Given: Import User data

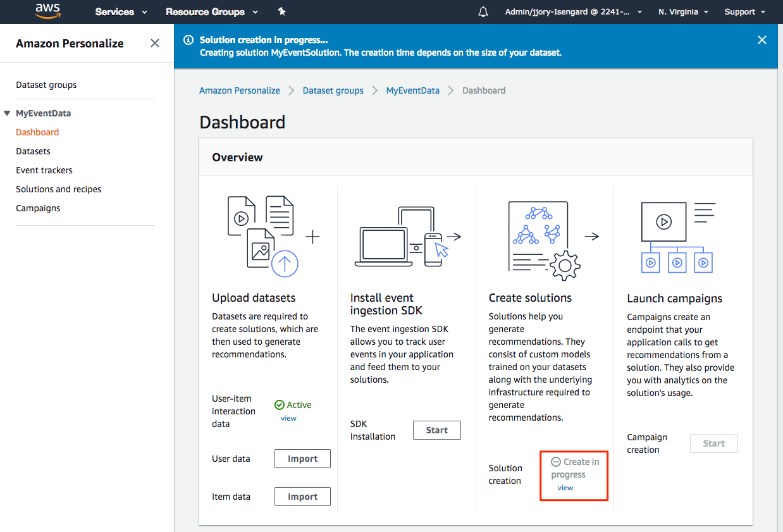Looking at the screenshot, I should pyautogui.click(x=302, y=459).
